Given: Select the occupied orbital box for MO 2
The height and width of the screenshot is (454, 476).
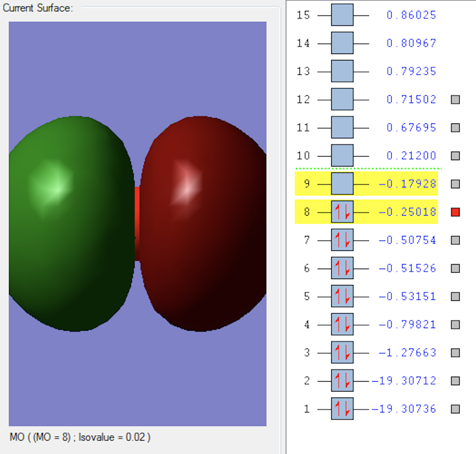Looking at the screenshot, I should [342, 381].
